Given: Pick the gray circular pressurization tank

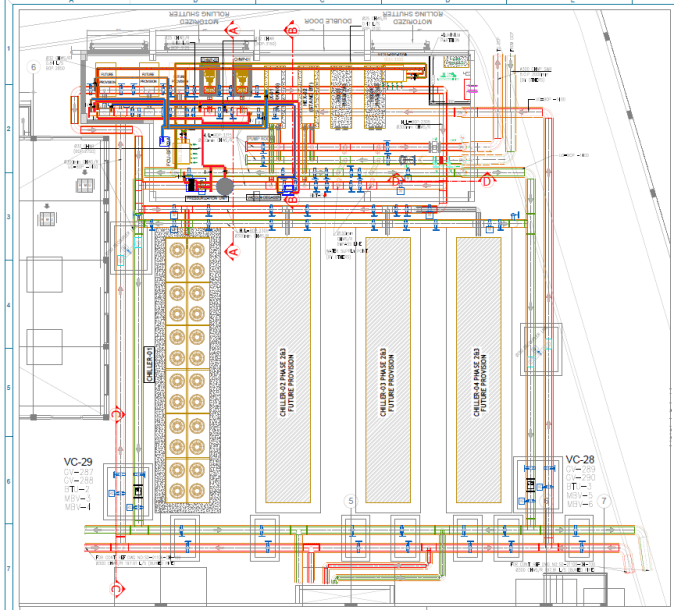Looking at the screenshot, I should [224, 185].
